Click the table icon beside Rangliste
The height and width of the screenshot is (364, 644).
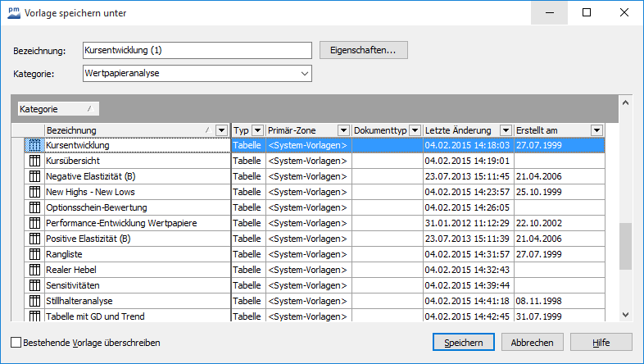[x=34, y=254]
